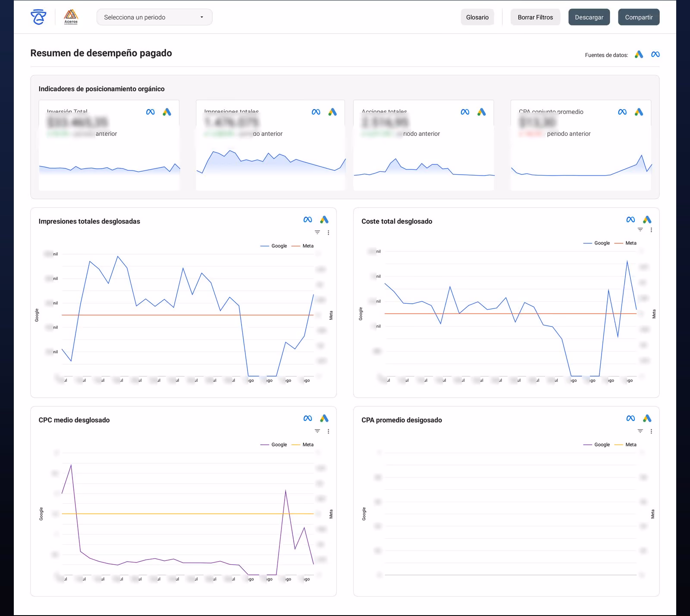Click Google Ads icon on Impresiones totales card

332,112
